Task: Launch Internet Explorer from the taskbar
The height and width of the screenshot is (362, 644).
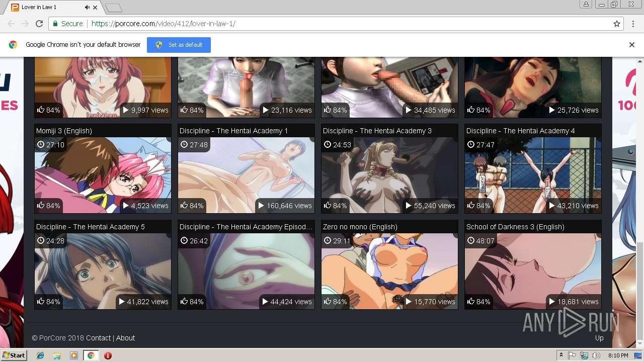Action: tap(40, 355)
